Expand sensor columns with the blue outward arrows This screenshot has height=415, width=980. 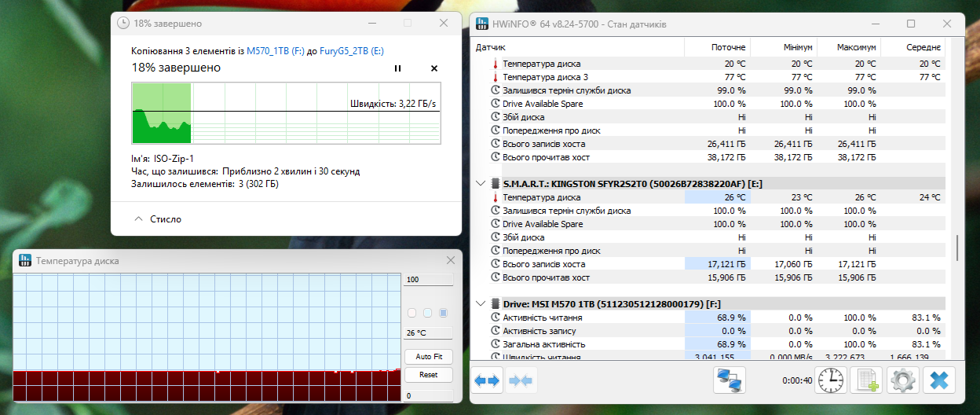[487, 381]
